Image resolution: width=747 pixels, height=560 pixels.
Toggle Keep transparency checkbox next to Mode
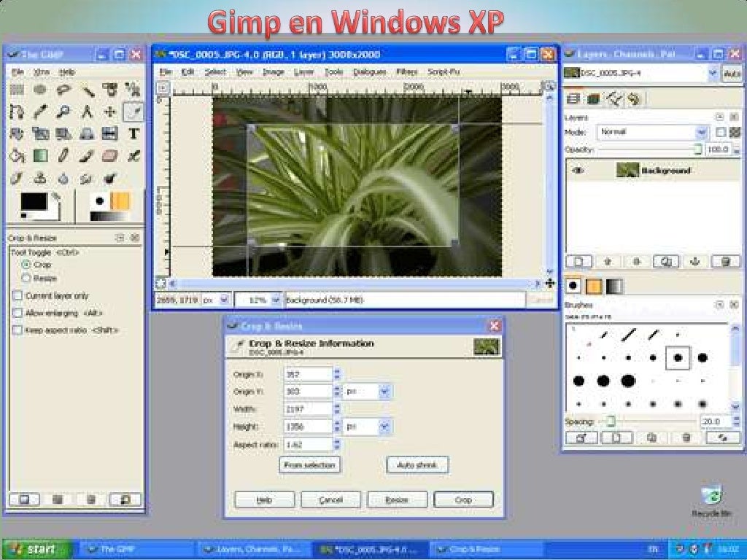[721, 132]
